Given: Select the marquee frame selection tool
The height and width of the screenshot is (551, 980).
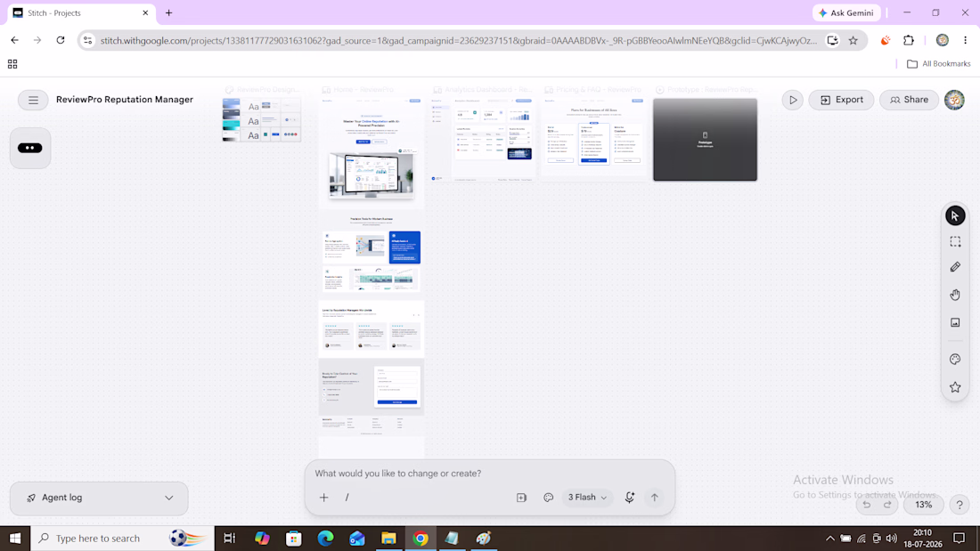Looking at the screenshot, I should (x=955, y=242).
